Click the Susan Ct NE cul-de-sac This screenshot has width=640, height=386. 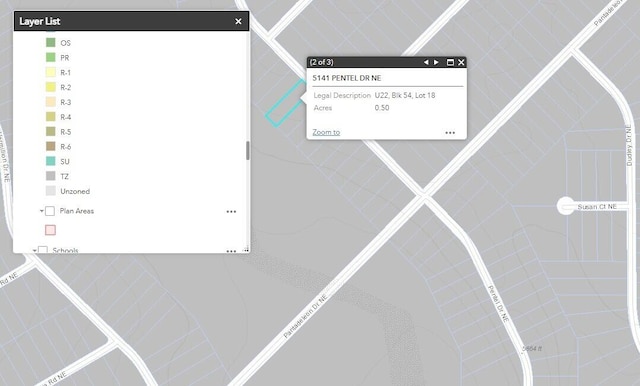(x=566, y=206)
